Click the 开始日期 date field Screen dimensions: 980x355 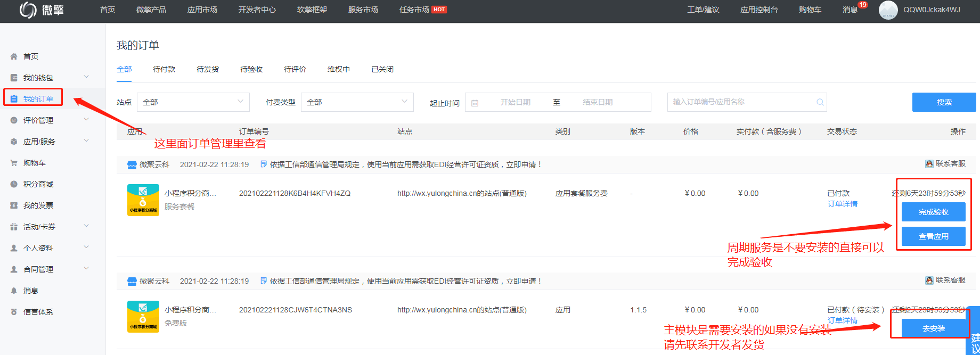click(x=515, y=102)
